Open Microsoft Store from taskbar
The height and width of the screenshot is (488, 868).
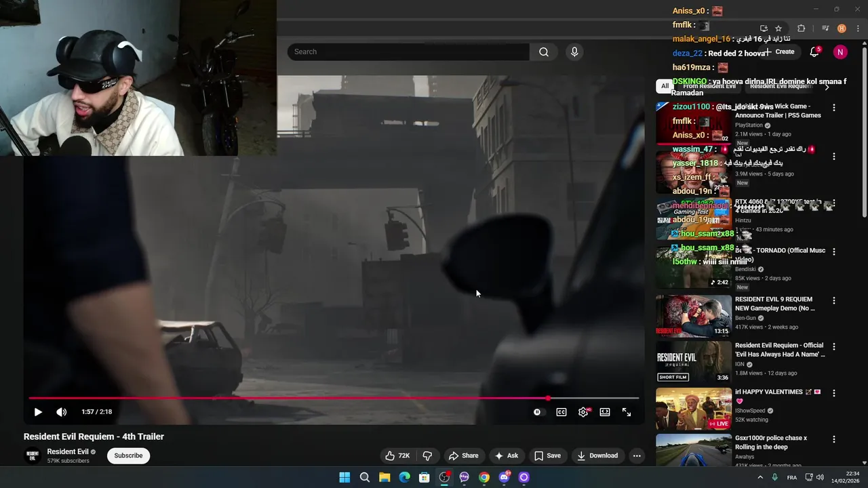(x=424, y=477)
